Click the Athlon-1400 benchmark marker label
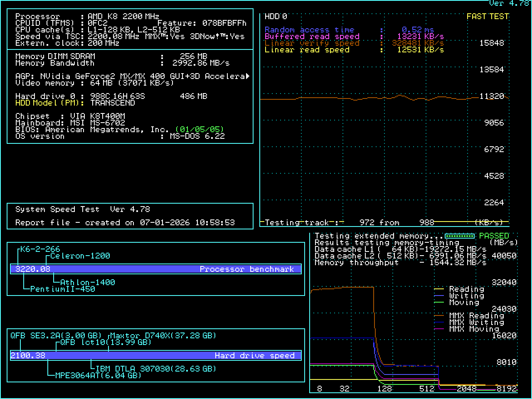This screenshot has height=399, width=532. click(x=87, y=282)
